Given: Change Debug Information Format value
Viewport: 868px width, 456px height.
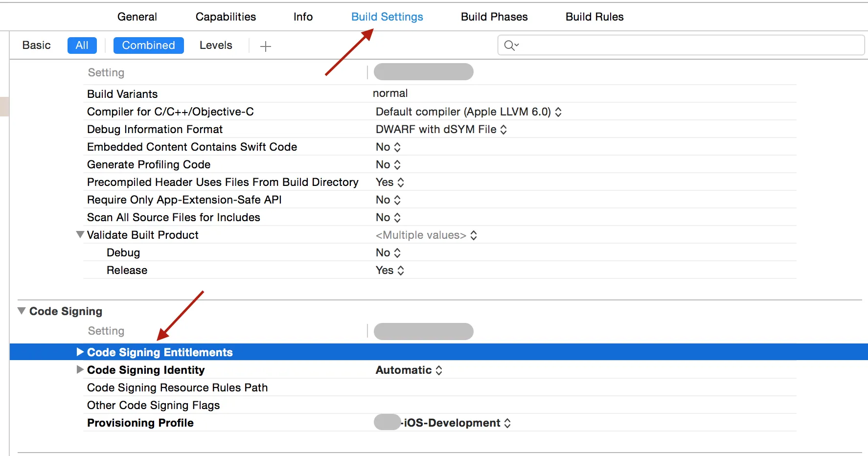Looking at the screenshot, I should pos(441,129).
